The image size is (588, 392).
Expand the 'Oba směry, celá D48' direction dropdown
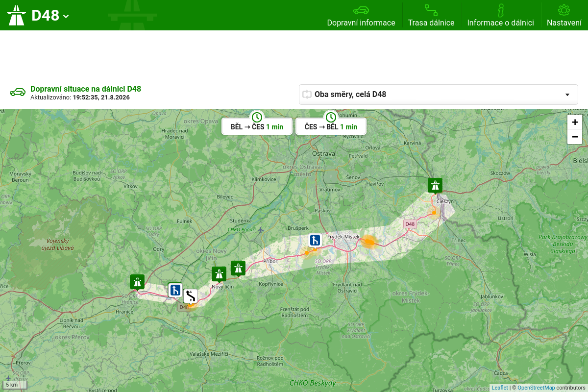439,95
